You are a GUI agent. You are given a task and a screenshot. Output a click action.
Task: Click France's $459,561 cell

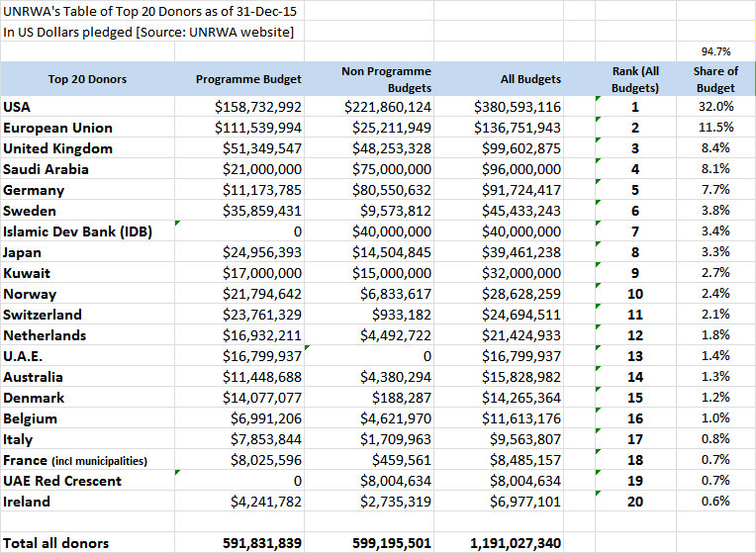point(369,460)
